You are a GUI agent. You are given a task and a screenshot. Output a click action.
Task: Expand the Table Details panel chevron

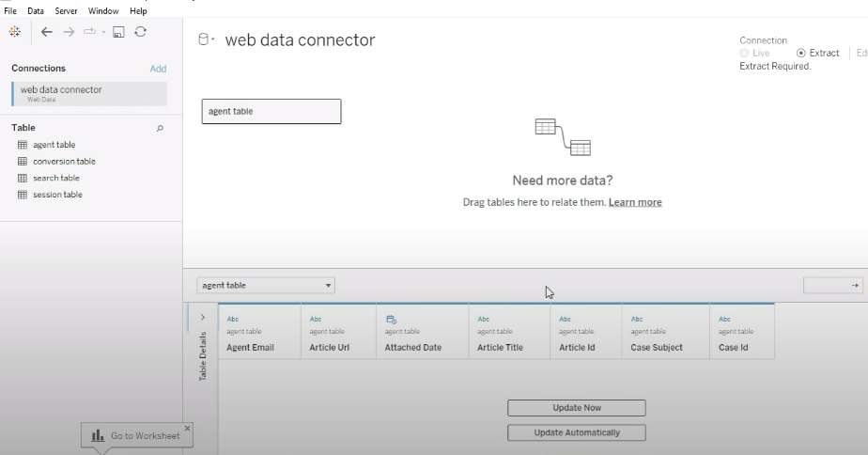(x=203, y=318)
